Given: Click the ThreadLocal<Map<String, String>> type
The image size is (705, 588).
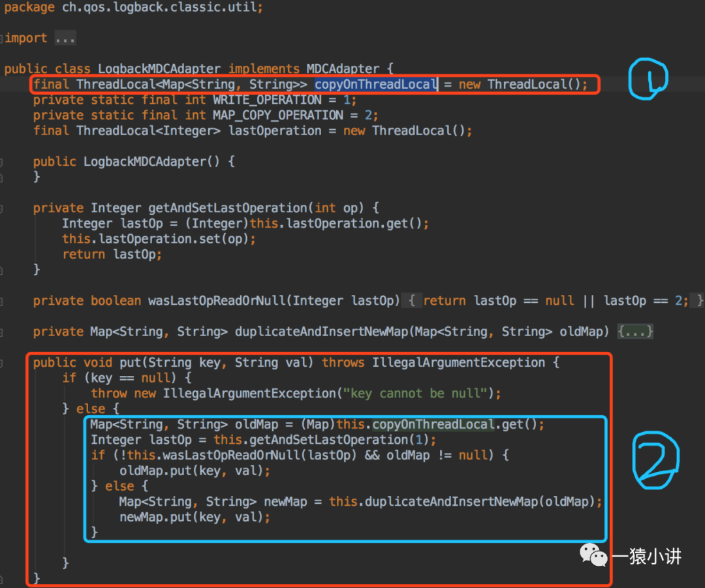Looking at the screenshot, I should point(192,85).
